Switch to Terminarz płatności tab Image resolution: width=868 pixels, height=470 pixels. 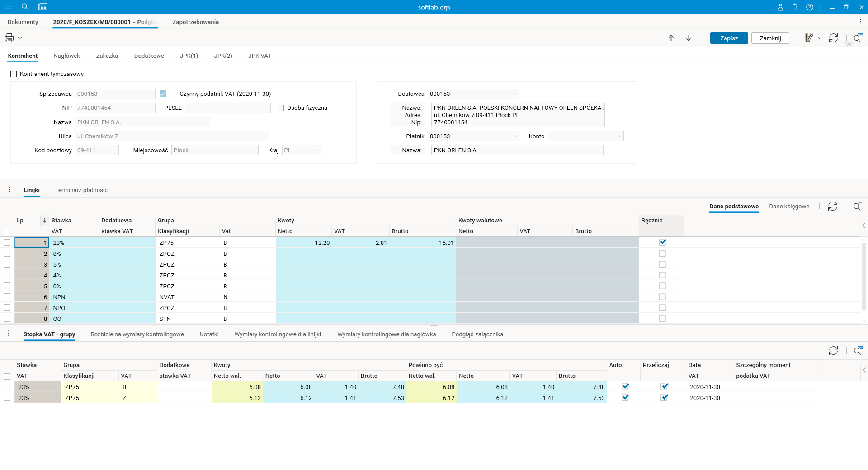(81, 190)
